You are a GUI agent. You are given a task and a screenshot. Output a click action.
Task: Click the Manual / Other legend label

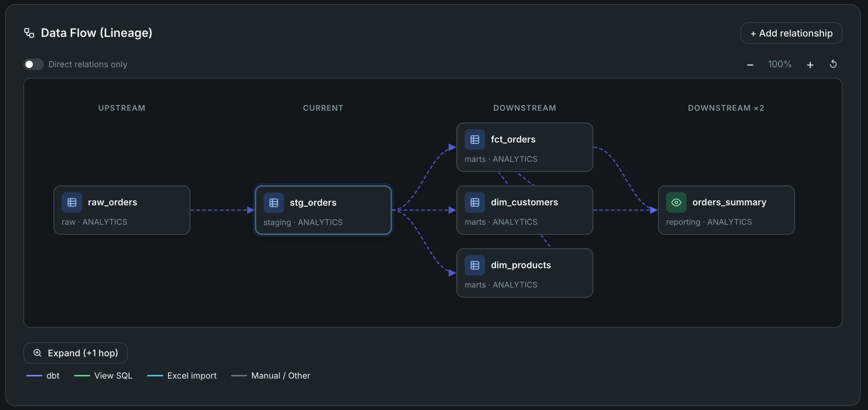281,376
